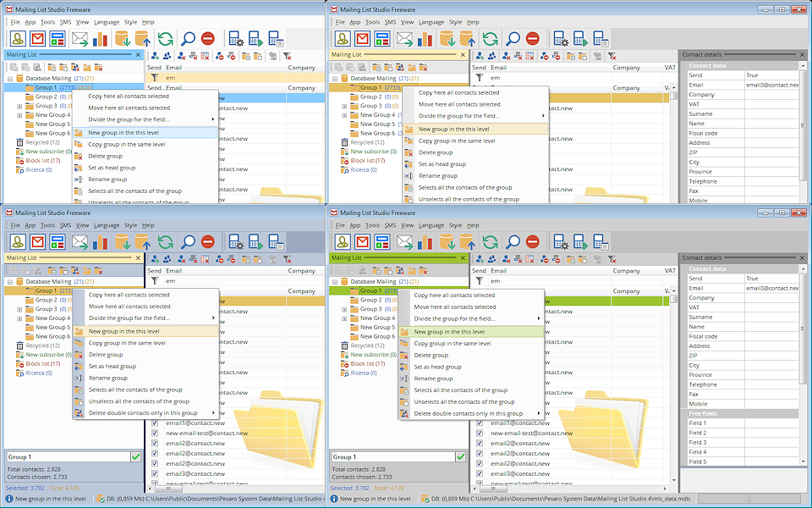812x508 pixels.
Task: Expand Group 3 tree node in green-themed window
Action: tap(344, 309)
